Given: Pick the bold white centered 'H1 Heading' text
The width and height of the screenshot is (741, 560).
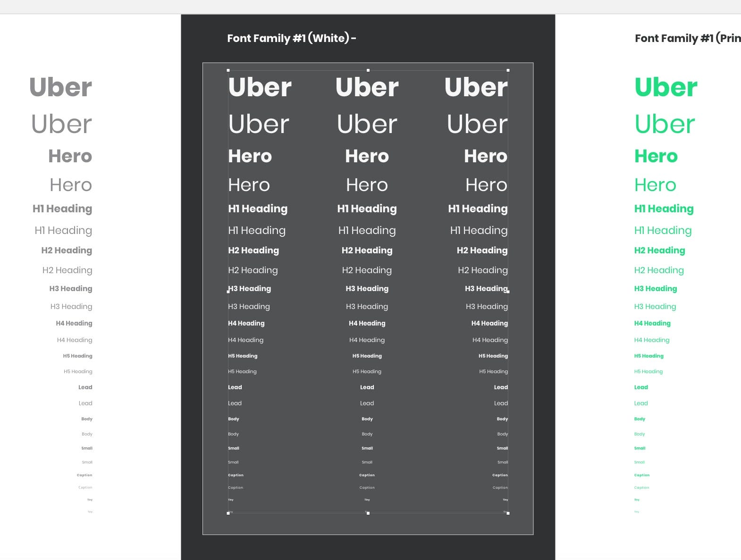Looking at the screenshot, I should pyautogui.click(x=367, y=209).
